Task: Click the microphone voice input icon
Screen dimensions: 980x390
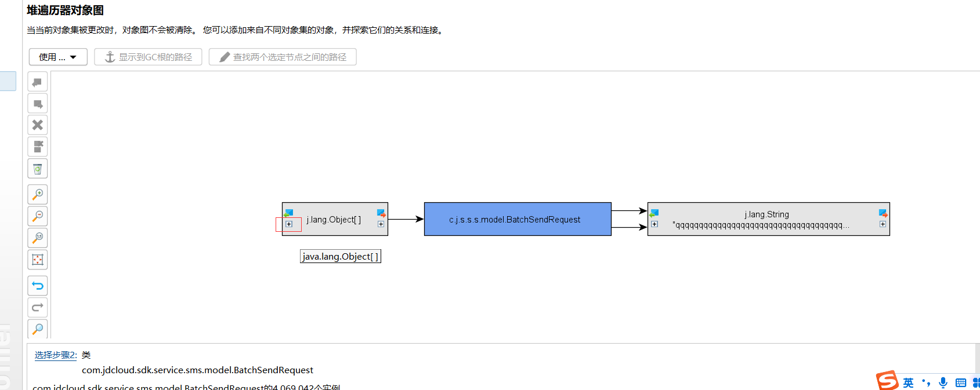Action: pyautogui.click(x=943, y=382)
